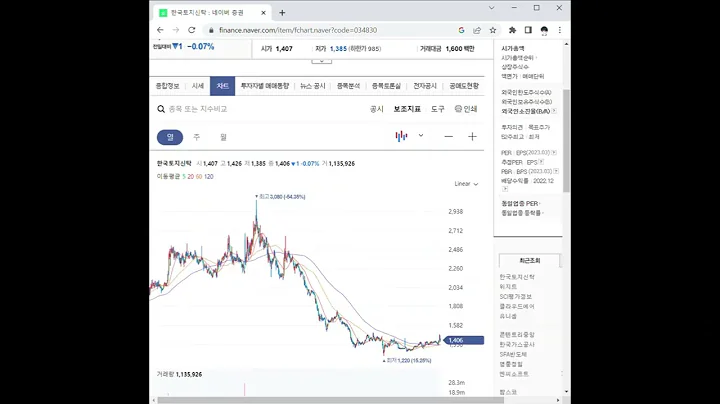Select the 차트 tab
The image size is (720, 404).
(223, 86)
